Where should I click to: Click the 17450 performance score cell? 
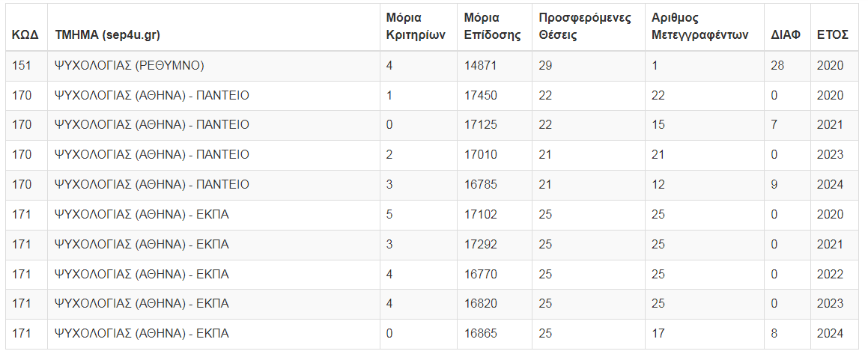[x=480, y=95]
